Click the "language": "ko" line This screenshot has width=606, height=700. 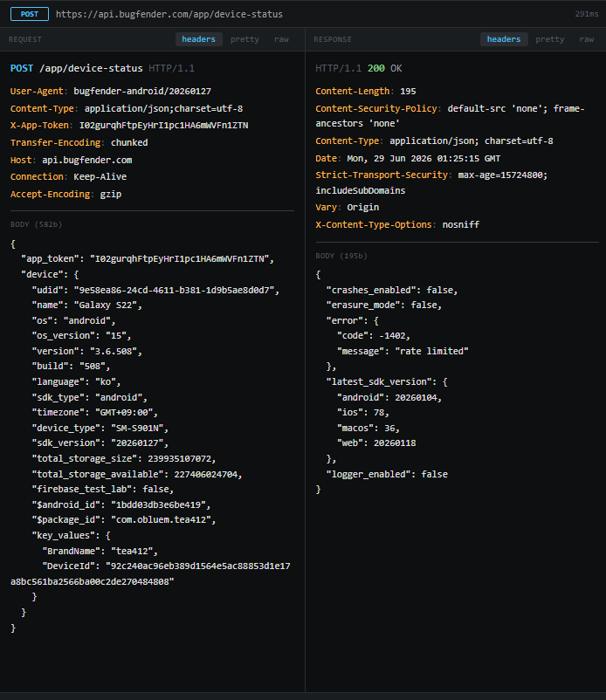76,382
